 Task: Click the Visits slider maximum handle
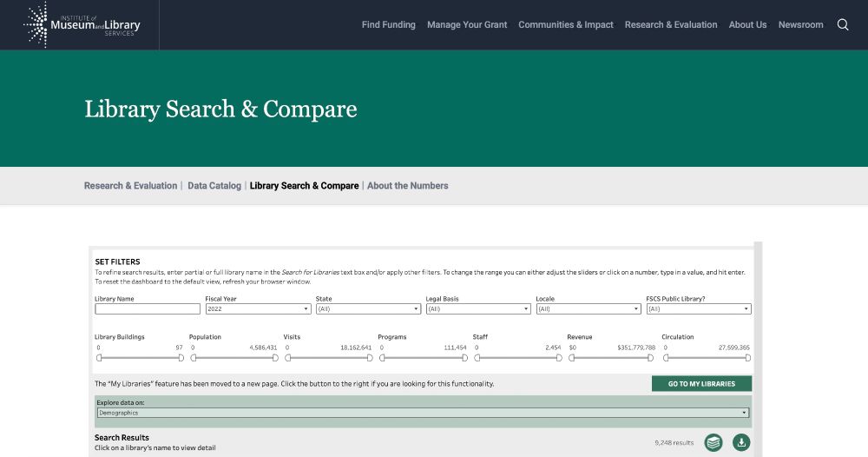[370, 358]
